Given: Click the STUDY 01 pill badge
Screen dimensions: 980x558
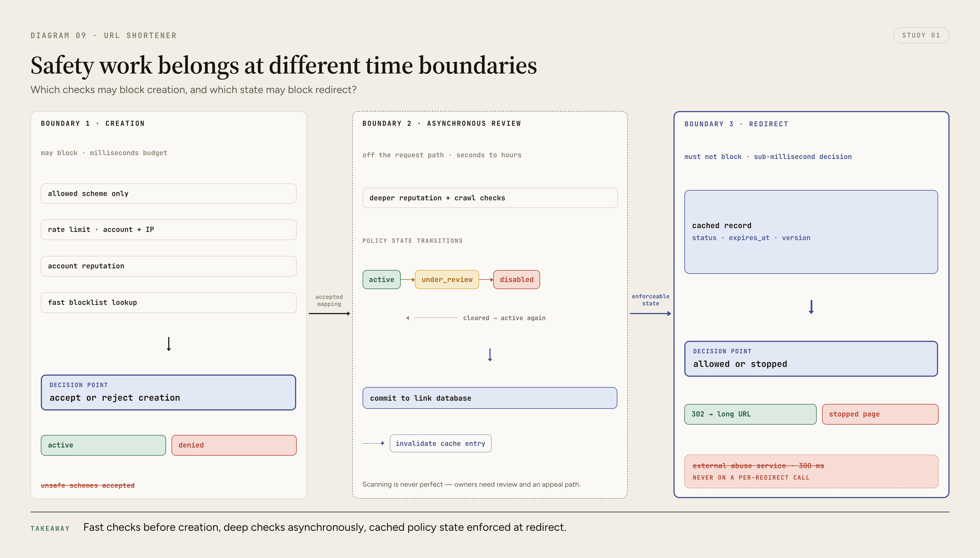Looking at the screenshot, I should [x=921, y=35].
